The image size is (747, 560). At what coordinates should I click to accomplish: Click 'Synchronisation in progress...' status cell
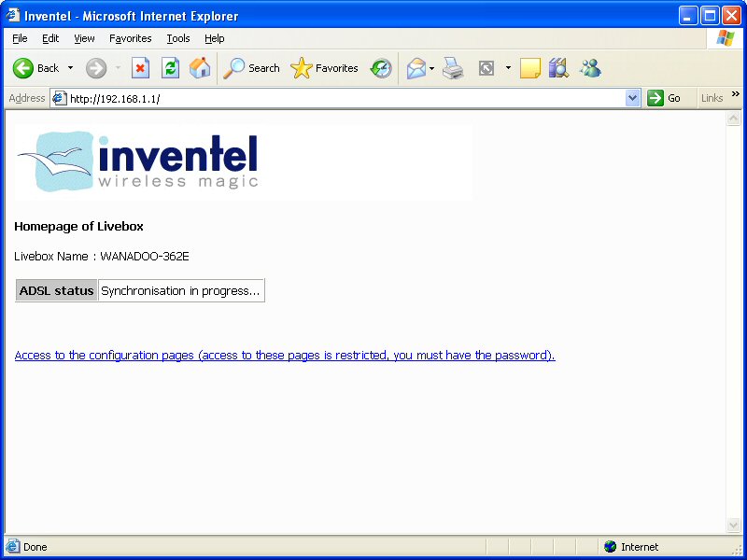[x=180, y=290]
